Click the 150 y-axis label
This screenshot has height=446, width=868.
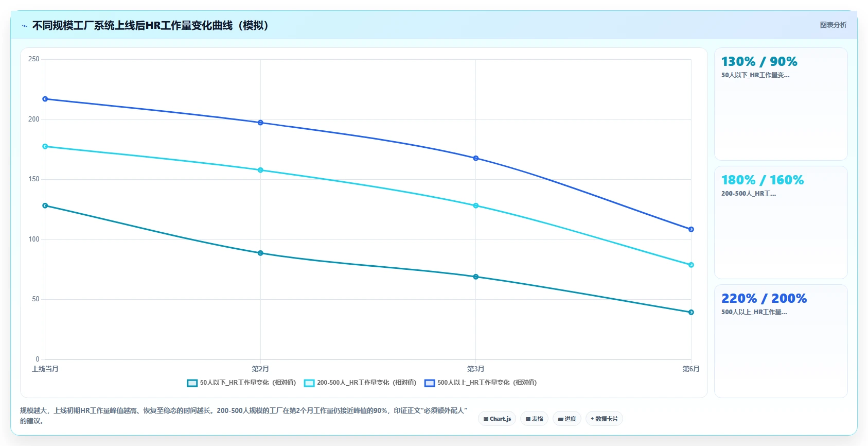click(x=34, y=179)
